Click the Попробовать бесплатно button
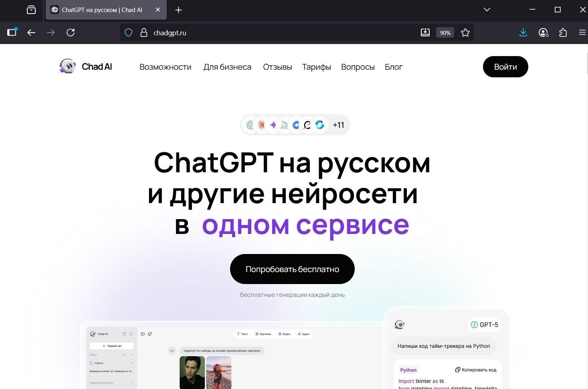 [x=292, y=269]
